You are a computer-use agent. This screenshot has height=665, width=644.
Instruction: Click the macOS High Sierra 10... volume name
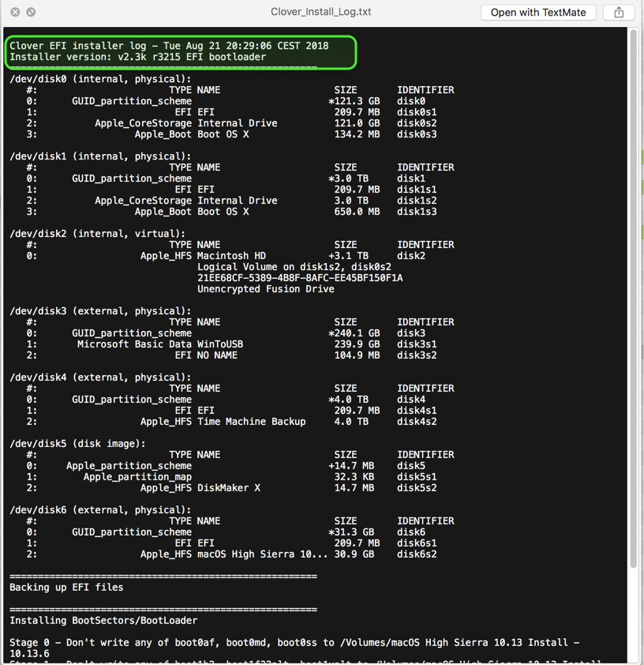[262, 554]
